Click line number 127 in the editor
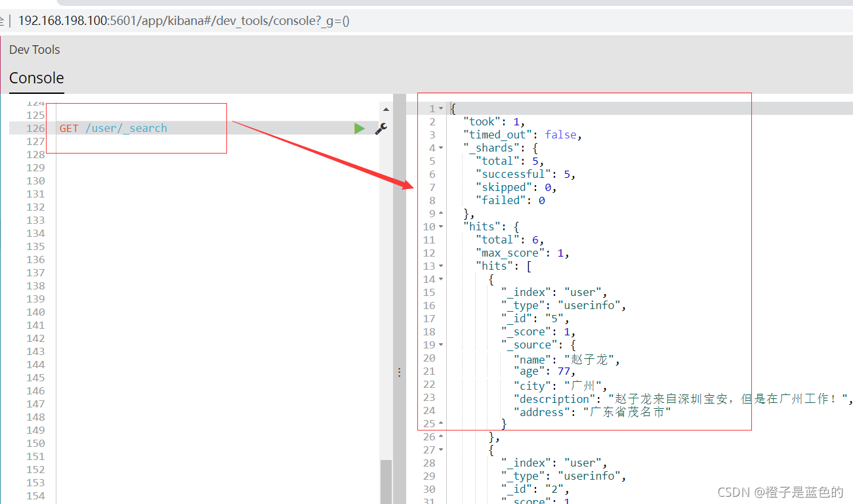This screenshot has width=853, height=504. [x=35, y=142]
